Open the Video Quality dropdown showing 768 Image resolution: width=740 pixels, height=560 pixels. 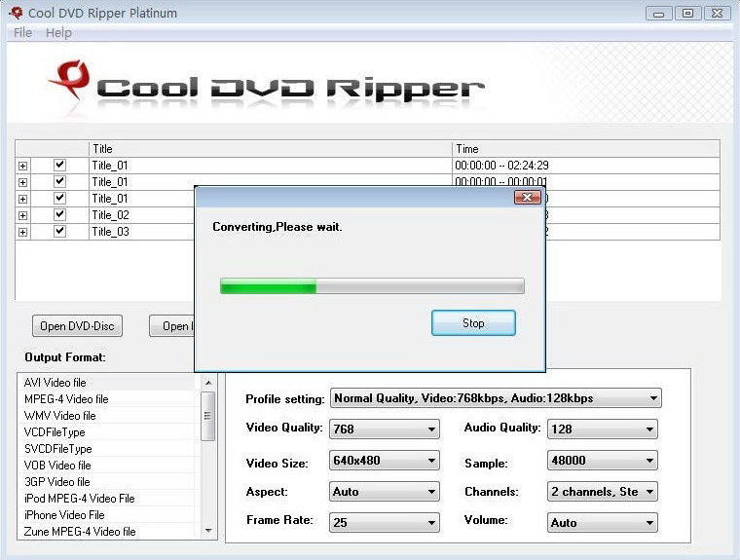[385, 429]
